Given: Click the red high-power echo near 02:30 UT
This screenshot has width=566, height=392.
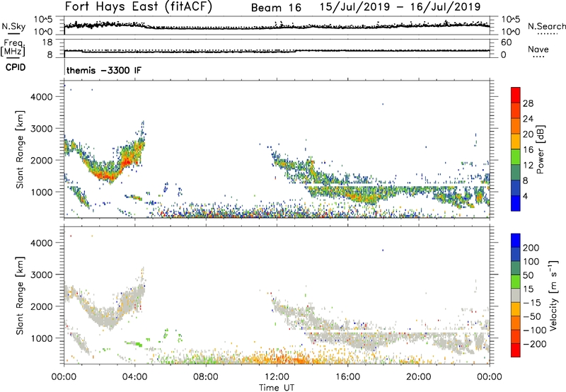Looking at the screenshot, I should 105,175.
